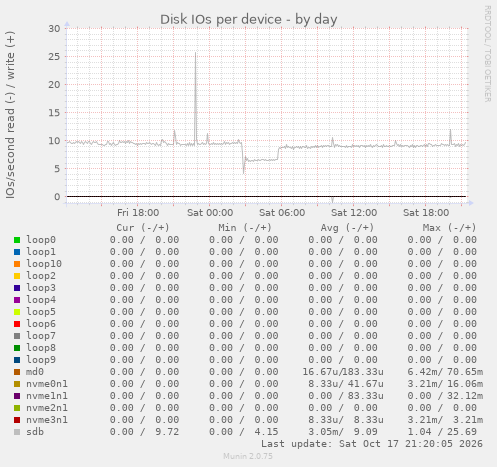Click the Sat 00:00 time axis label
The image size is (497, 467).
click(210, 213)
